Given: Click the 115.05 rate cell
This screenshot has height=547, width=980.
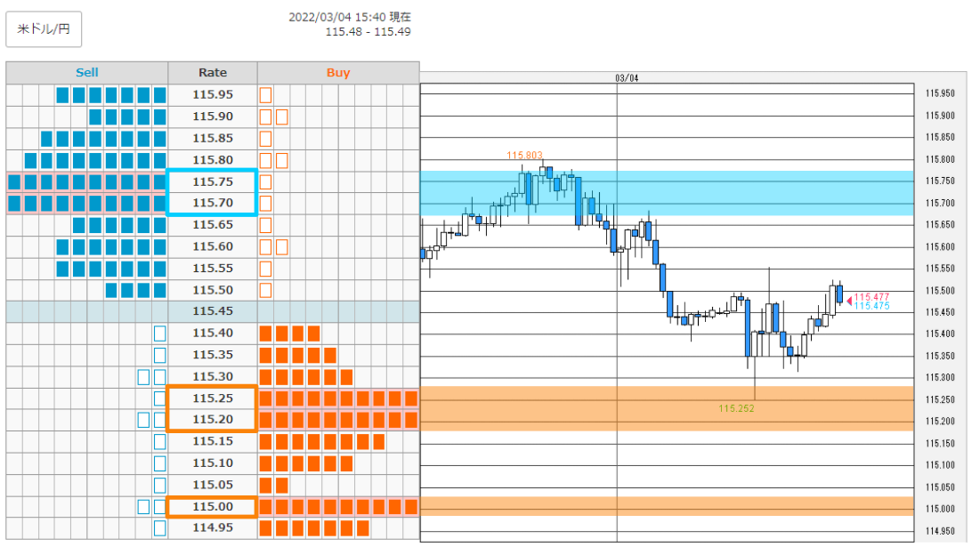Looking at the screenshot, I should (x=213, y=485).
